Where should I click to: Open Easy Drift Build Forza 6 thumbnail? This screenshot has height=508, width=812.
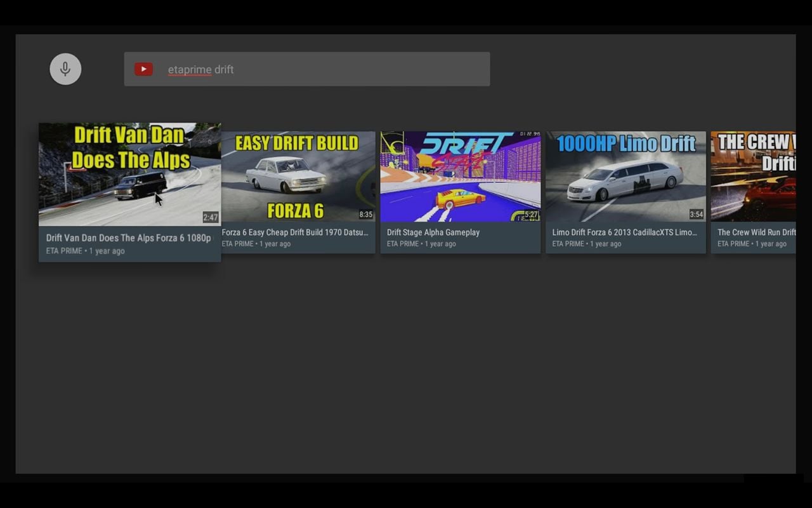coord(298,177)
